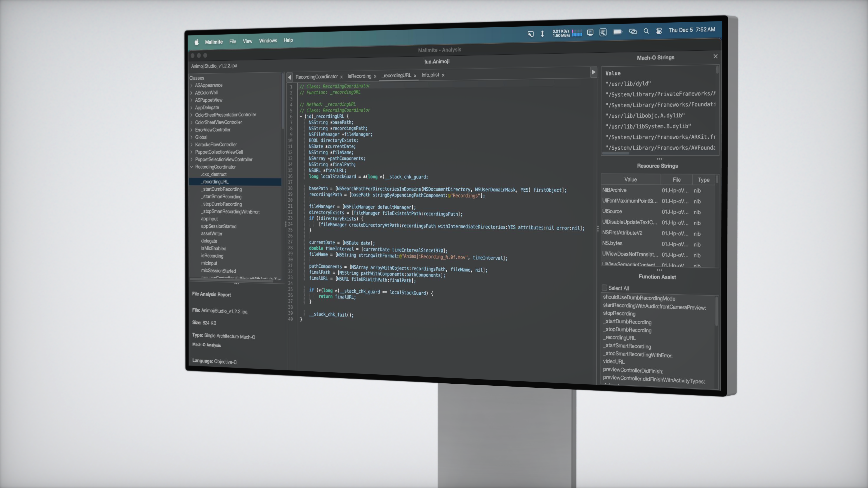The image size is (868, 488).
Task: Select previewControllerDidFinish: in Function Assist
Action: coord(633,371)
